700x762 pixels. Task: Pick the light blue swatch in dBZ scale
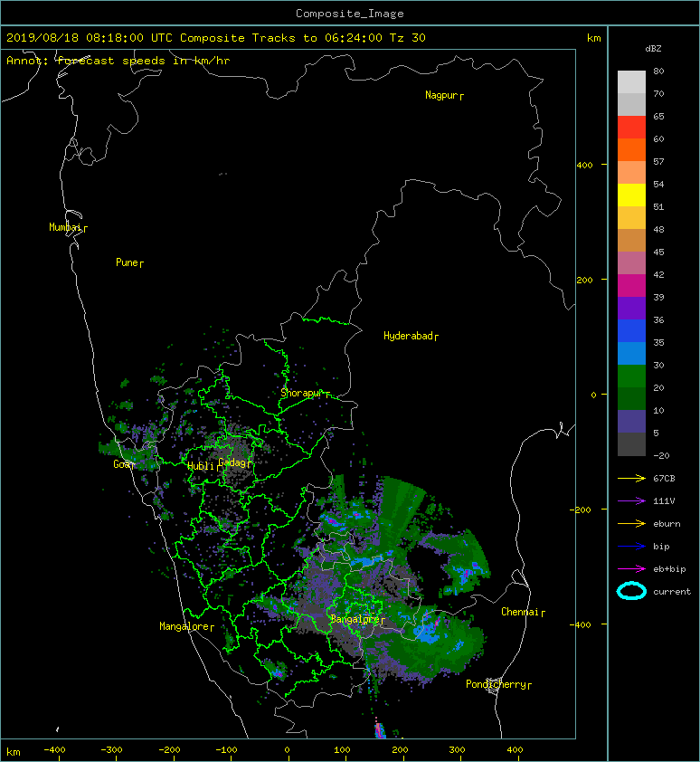[x=631, y=353]
